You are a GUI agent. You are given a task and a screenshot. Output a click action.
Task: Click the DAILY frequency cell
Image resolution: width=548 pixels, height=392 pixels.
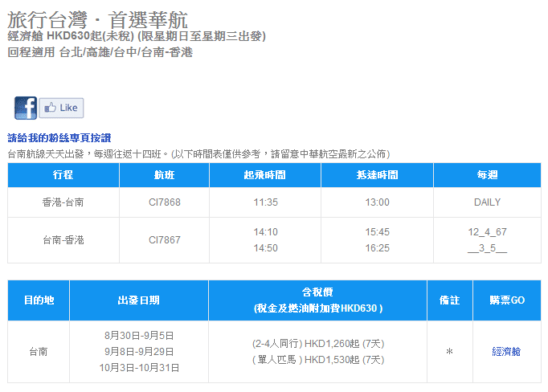click(487, 202)
